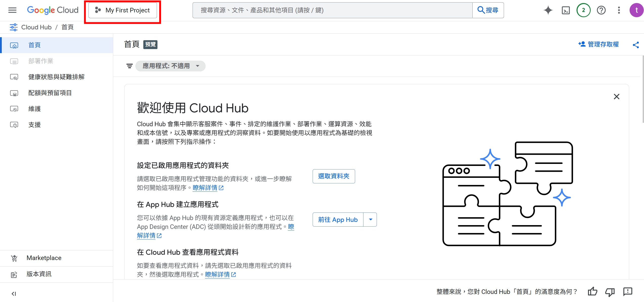This screenshot has width=644, height=302.
Task: Click the 在 App Hub 建立應用程式 heading
Action: [178, 204]
